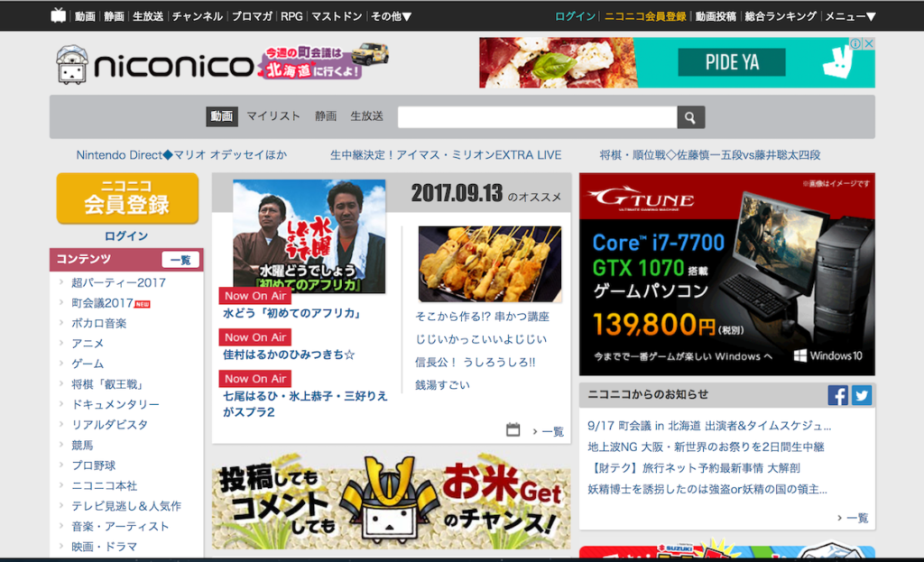This screenshot has width=924, height=562.
Task: Open the Twitter icon in notices panel
Action: pos(862,395)
